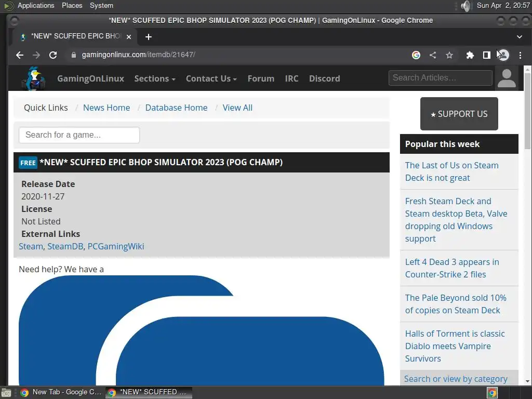
Task: Open the PCGamingWiki external link
Action: click(116, 246)
